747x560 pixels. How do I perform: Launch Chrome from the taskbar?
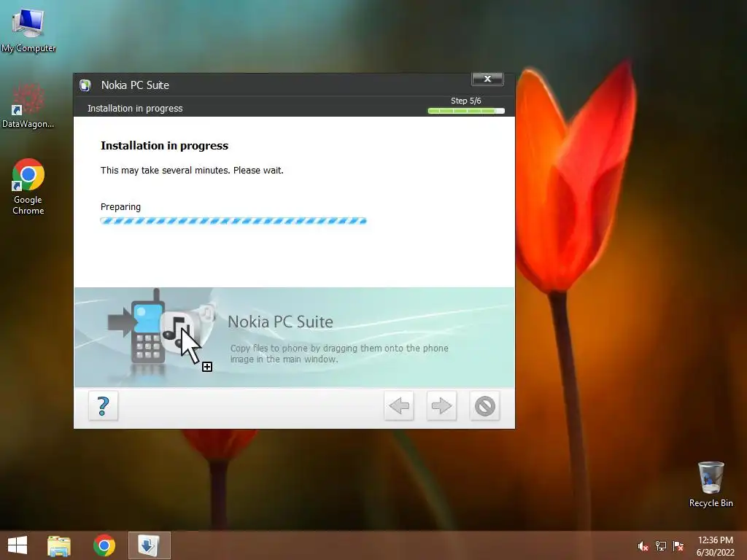(104, 545)
